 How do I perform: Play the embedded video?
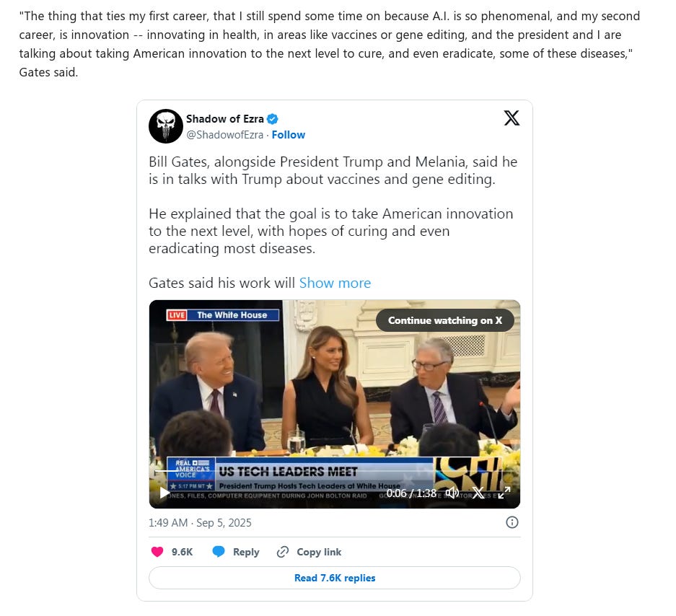pos(164,493)
